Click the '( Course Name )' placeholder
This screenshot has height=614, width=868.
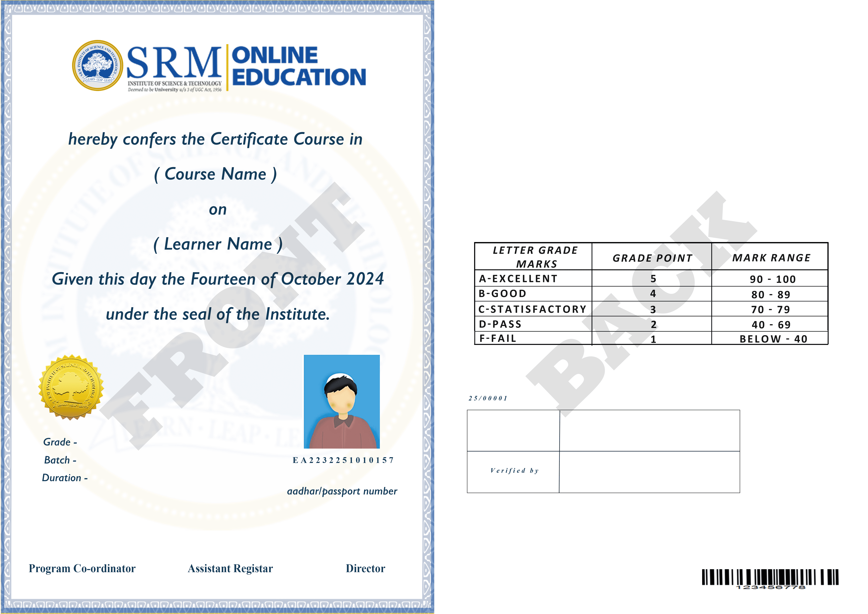tap(216, 174)
